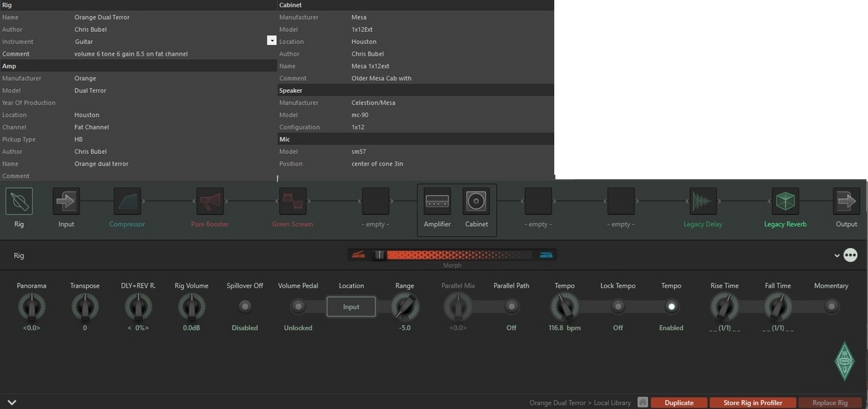The height and width of the screenshot is (409, 868).
Task: Edit Amp Manufacturer field 'Orange'
Action: click(x=174, y=78)
